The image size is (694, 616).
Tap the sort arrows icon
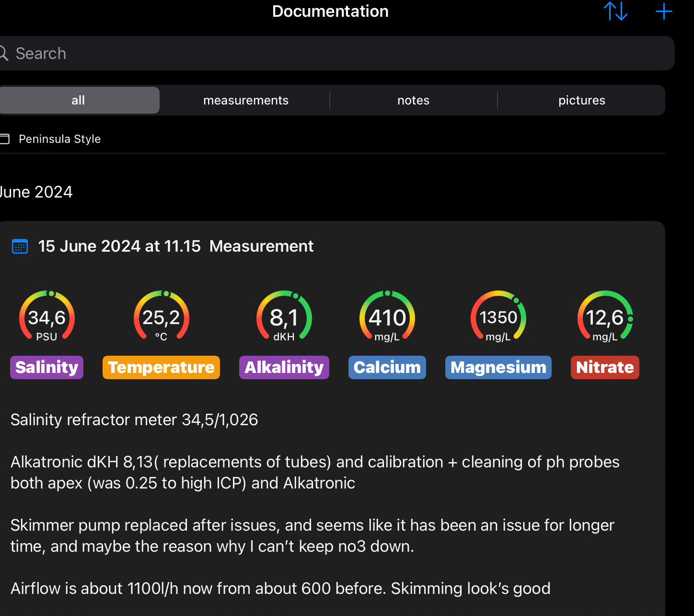(x=615, y=11)
